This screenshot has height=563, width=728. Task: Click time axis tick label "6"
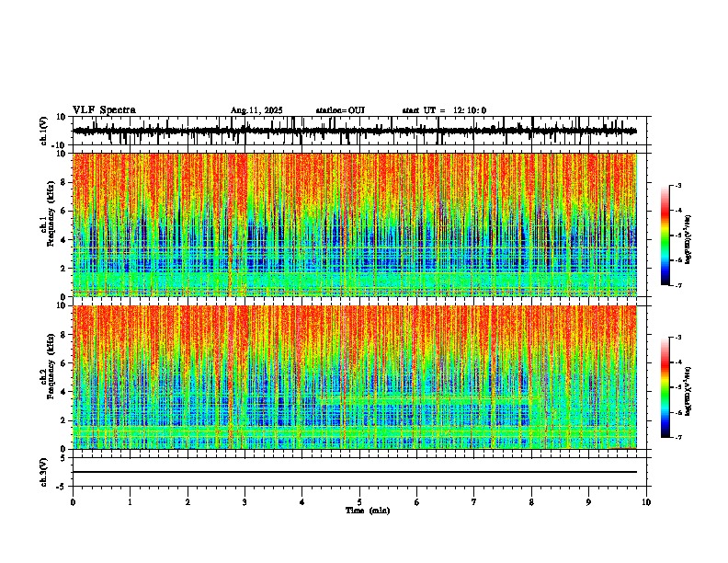[416, 502]
